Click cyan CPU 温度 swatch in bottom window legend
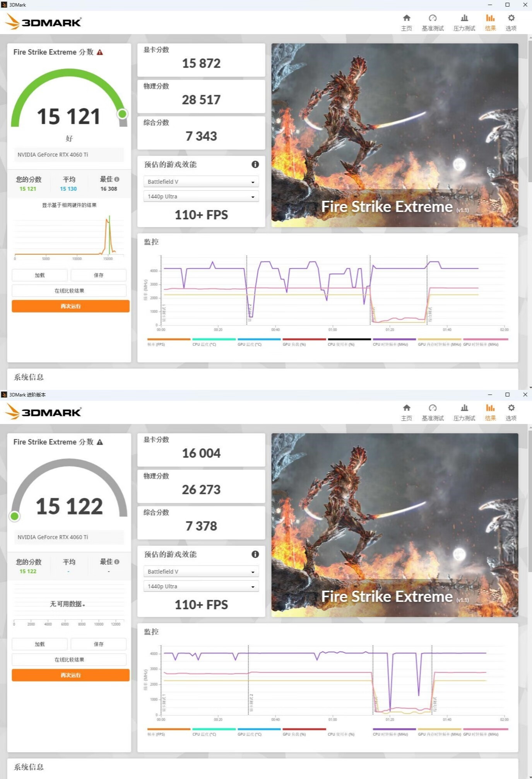The height and width of the screenshot is (779, 532). [x=214, y=729]
